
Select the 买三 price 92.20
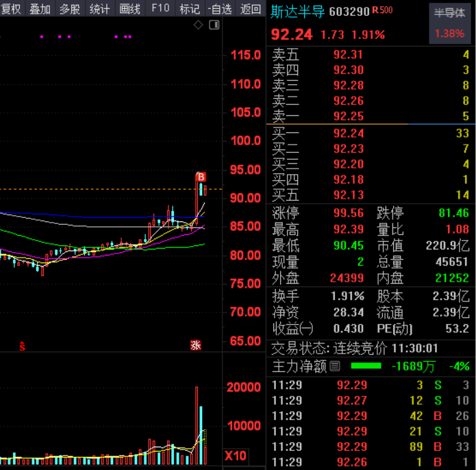pyautogui.click(x=348, y=164)
